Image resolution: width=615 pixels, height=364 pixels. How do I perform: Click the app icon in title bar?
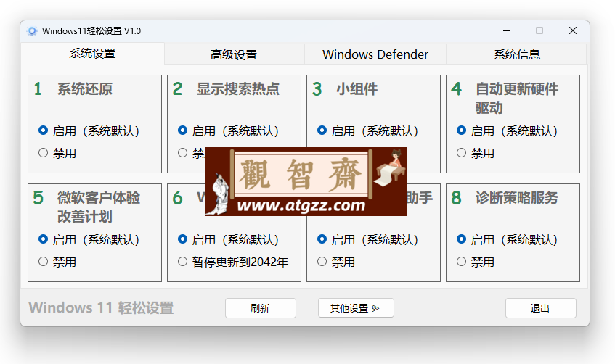32,31
